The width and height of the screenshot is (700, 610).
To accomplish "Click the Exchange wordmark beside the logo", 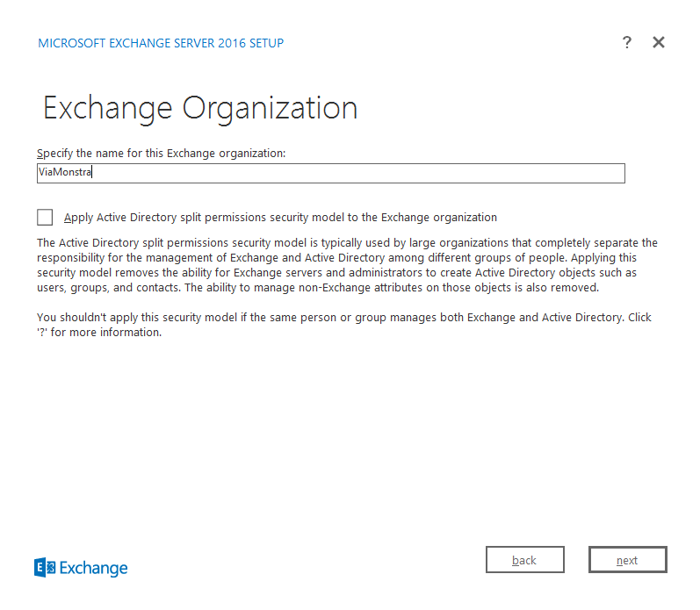I will click(x=94, y=568).
